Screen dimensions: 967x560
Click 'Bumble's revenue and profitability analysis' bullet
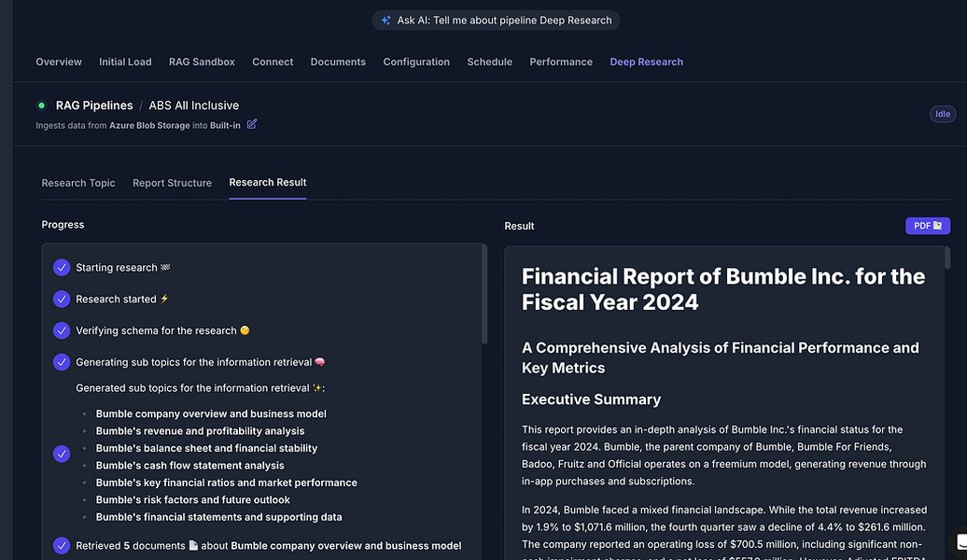[x=200, y=431]
